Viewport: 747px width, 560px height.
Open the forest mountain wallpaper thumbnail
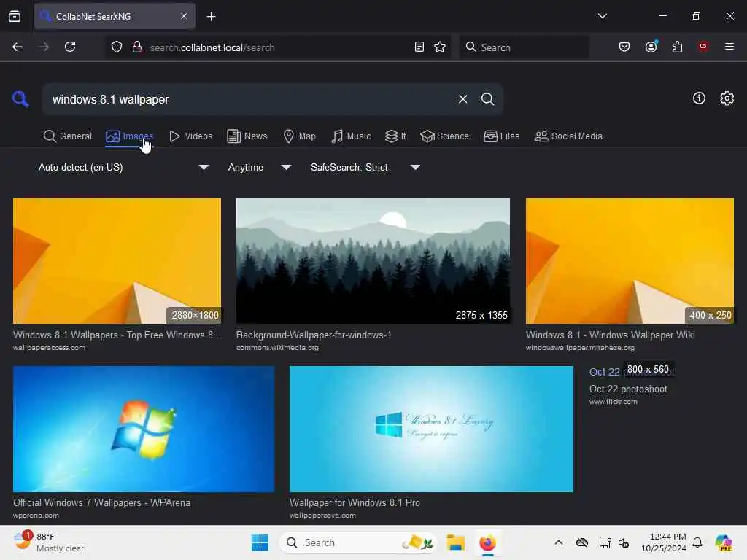click(x=373, y=261)
